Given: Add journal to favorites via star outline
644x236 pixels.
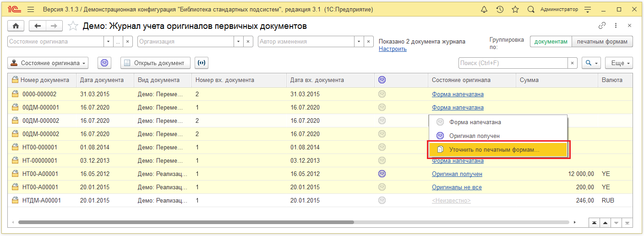Looking at the screenshot, I should tap(73, 26).
